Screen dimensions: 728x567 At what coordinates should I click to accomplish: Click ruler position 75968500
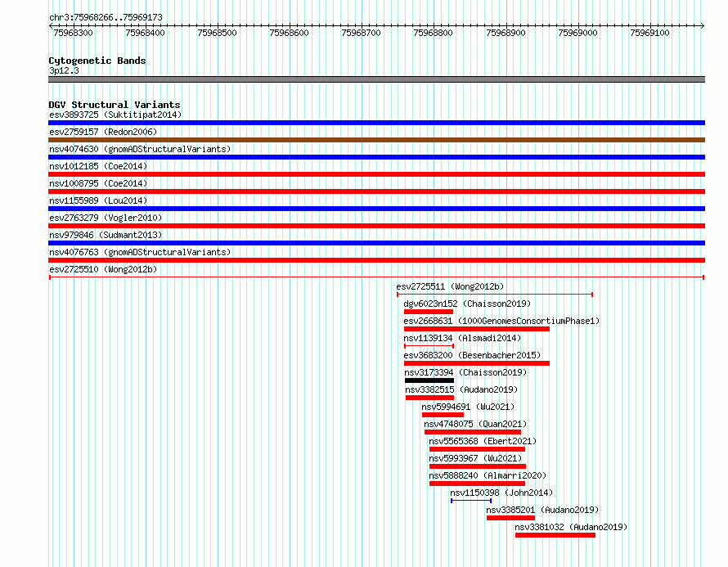click(x=218, y=33)
